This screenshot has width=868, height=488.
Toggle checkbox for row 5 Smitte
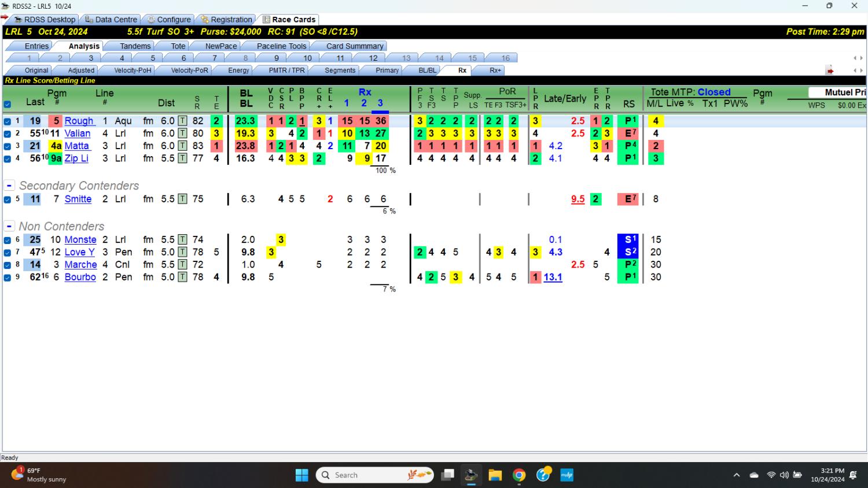click(8, 199)
